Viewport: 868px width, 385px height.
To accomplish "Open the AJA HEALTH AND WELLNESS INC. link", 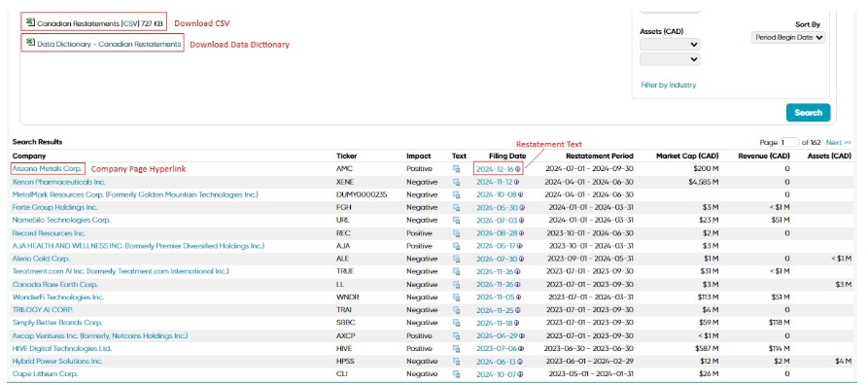I will coord(138,246).
